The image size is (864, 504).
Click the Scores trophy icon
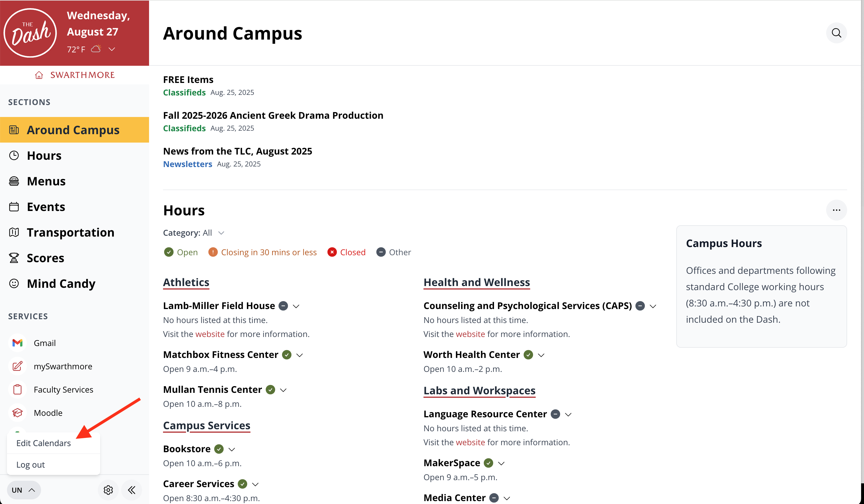pyautogui.click(x=14, y=258)
